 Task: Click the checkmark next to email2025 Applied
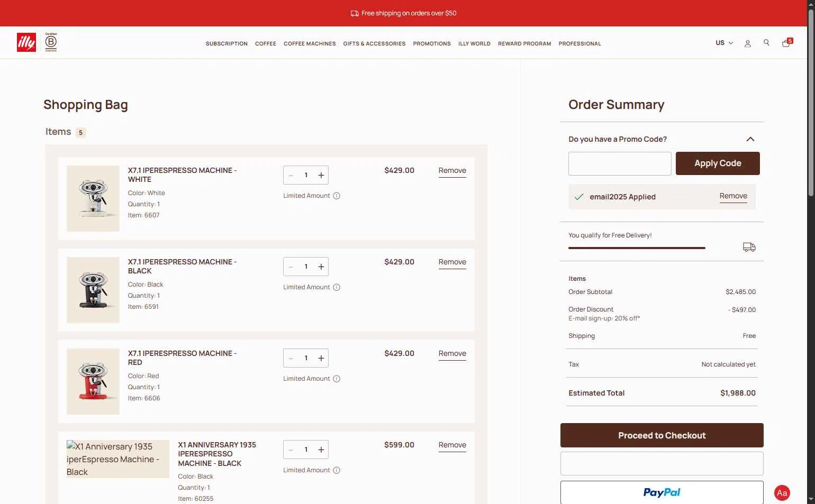[579, 197]
